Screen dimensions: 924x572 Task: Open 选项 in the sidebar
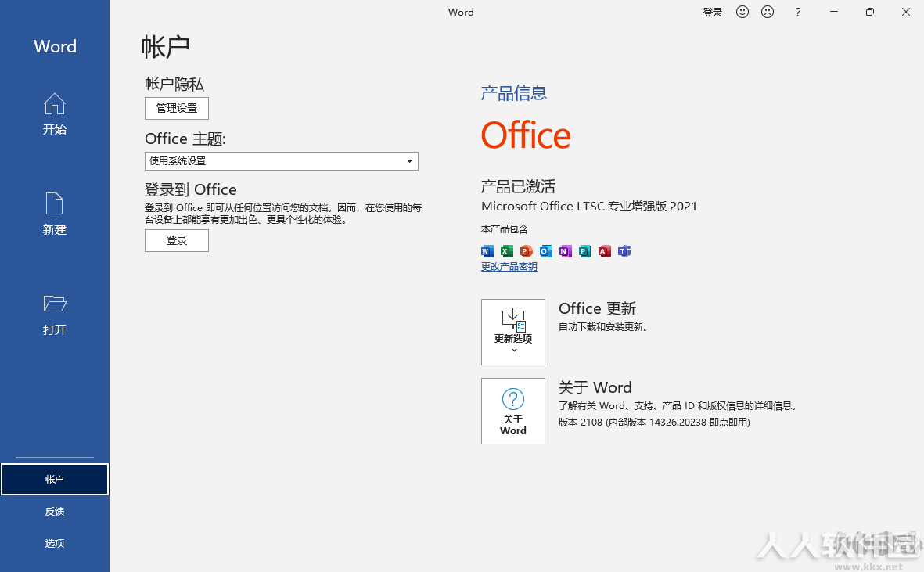click(55, 543)
